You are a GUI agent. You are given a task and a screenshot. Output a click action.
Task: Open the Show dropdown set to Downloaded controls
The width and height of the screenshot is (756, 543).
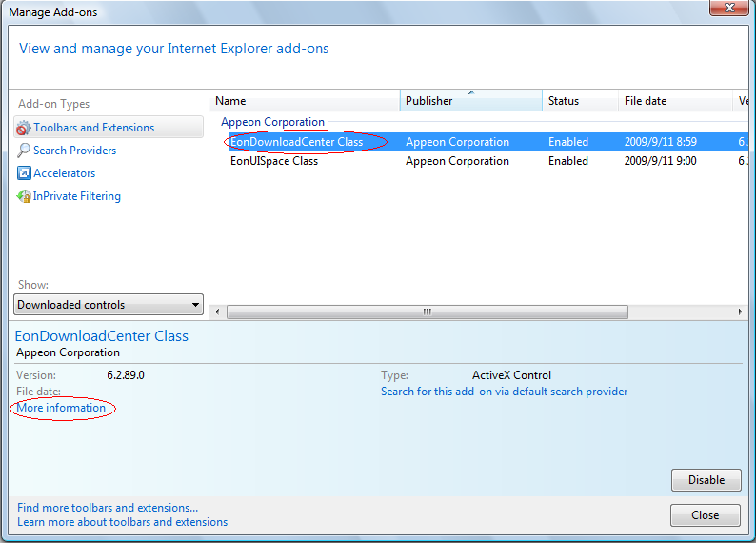point(109,305)
